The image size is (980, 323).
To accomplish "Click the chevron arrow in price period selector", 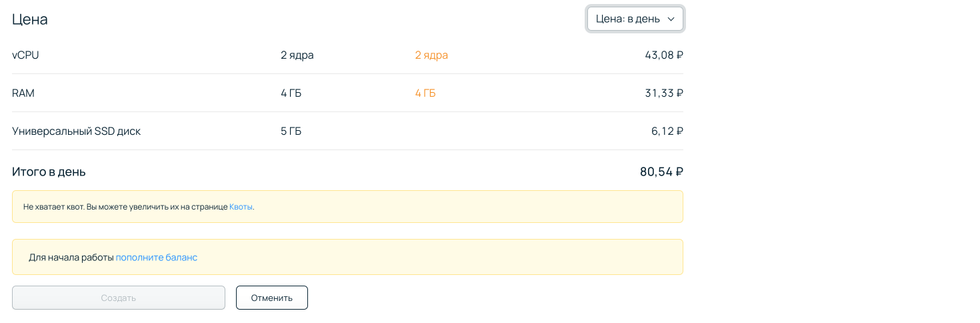I will pos(671,19).
